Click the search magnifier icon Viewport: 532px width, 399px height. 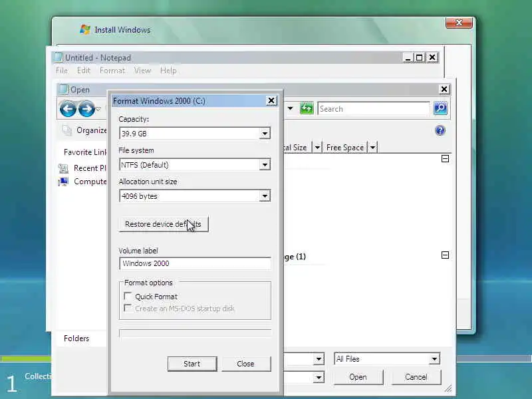(440, 108)
